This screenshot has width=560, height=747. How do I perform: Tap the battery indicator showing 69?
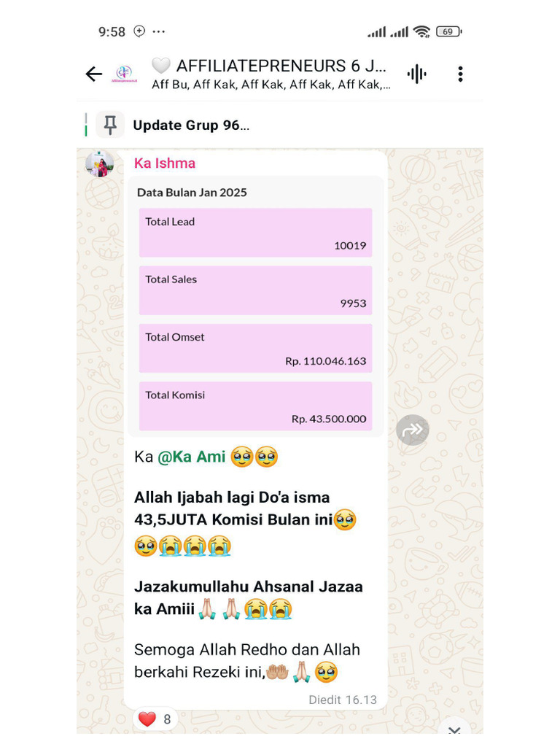click(448, 31)
